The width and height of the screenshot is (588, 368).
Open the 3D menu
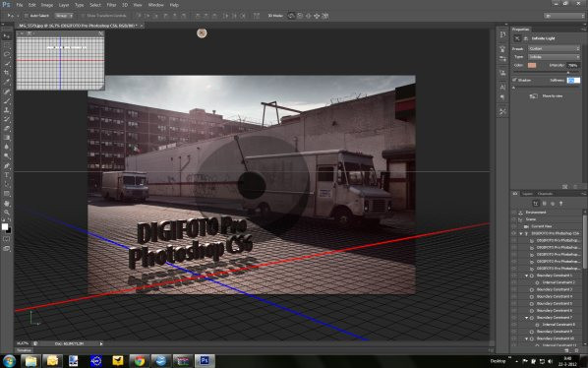[125, 5]
